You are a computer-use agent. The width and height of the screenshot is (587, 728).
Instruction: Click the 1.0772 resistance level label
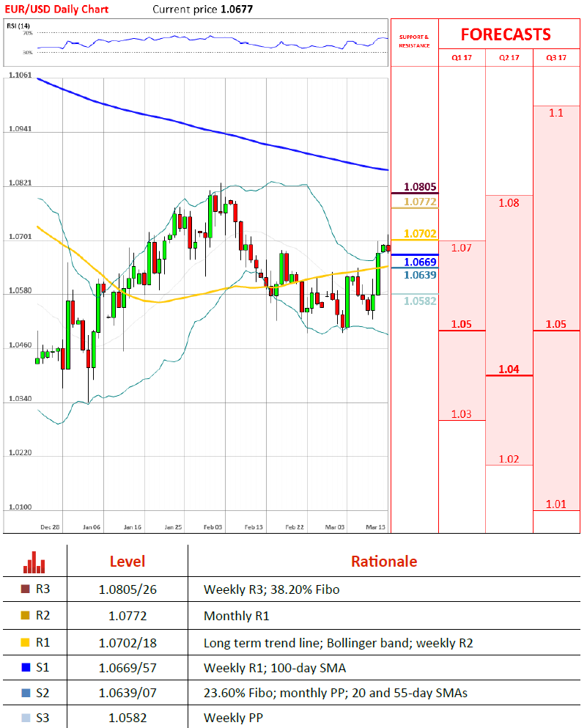tap(420, 202)
